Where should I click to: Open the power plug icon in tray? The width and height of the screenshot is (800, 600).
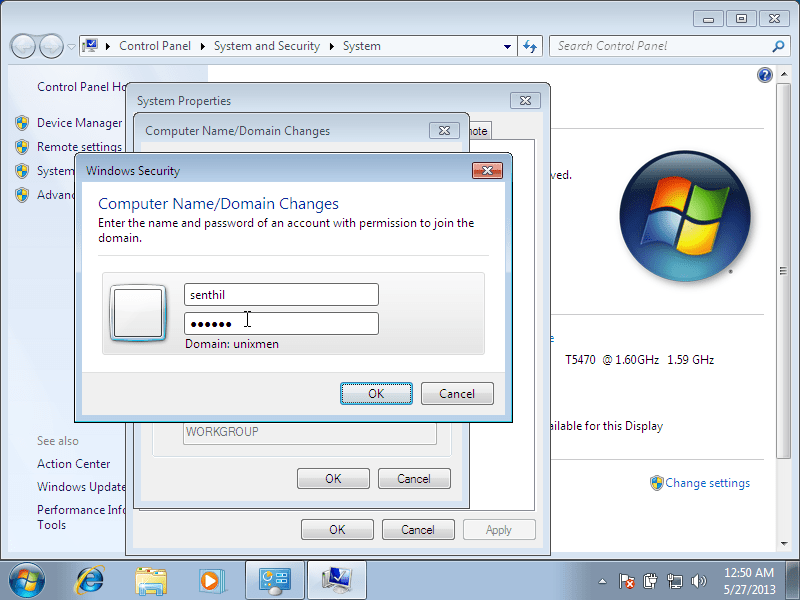[651, 581]
